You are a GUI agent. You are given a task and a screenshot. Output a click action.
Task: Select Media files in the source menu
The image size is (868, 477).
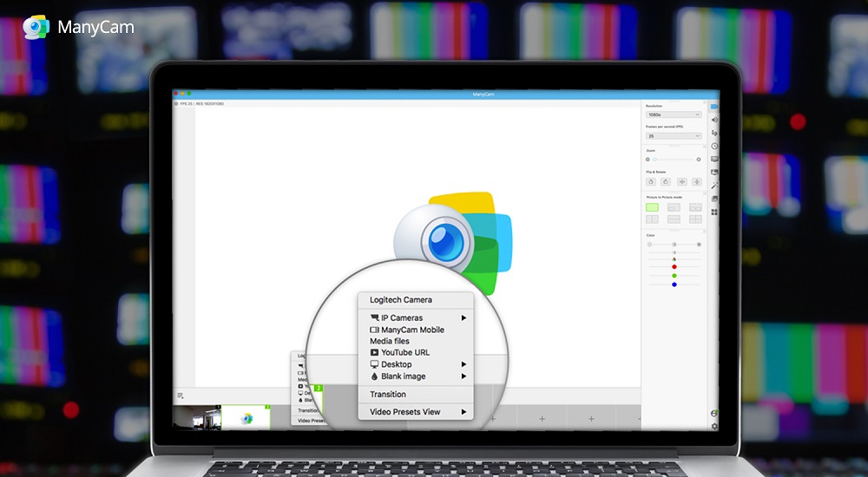click(390, 342)
